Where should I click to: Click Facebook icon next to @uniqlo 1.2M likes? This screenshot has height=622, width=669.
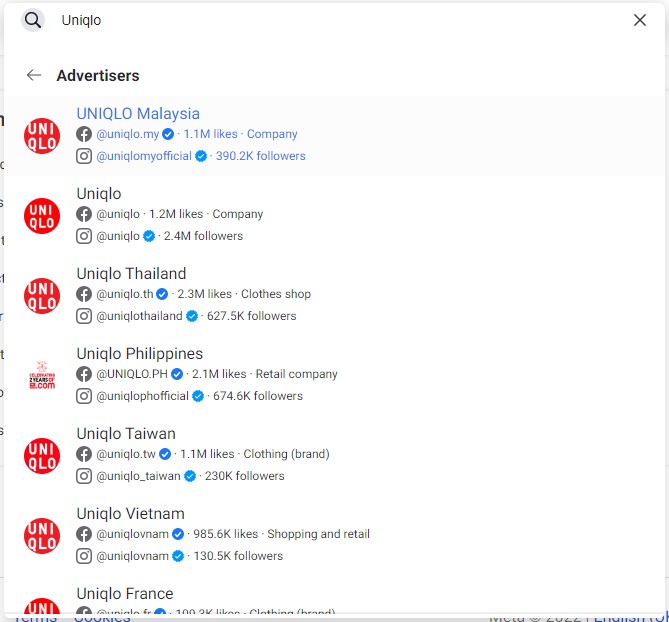click(x=84, y=214)
